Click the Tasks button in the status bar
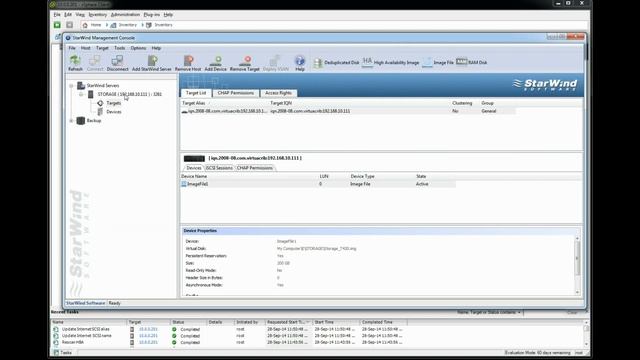 [63, 352]
